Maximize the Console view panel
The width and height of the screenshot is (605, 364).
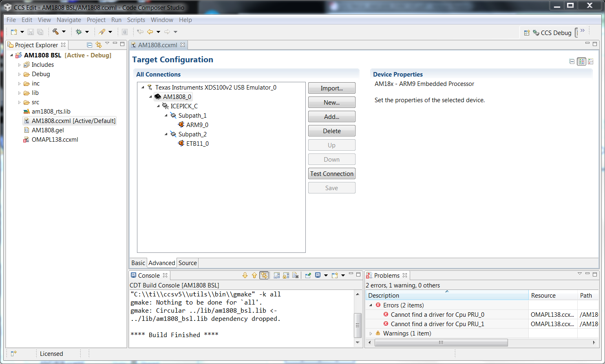coord(358,274)
